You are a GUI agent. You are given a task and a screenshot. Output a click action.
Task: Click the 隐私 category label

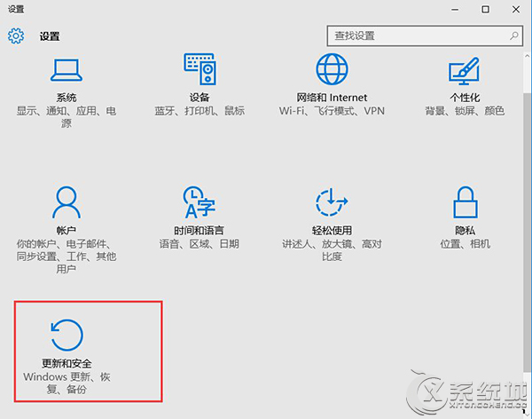click(465, 231)
